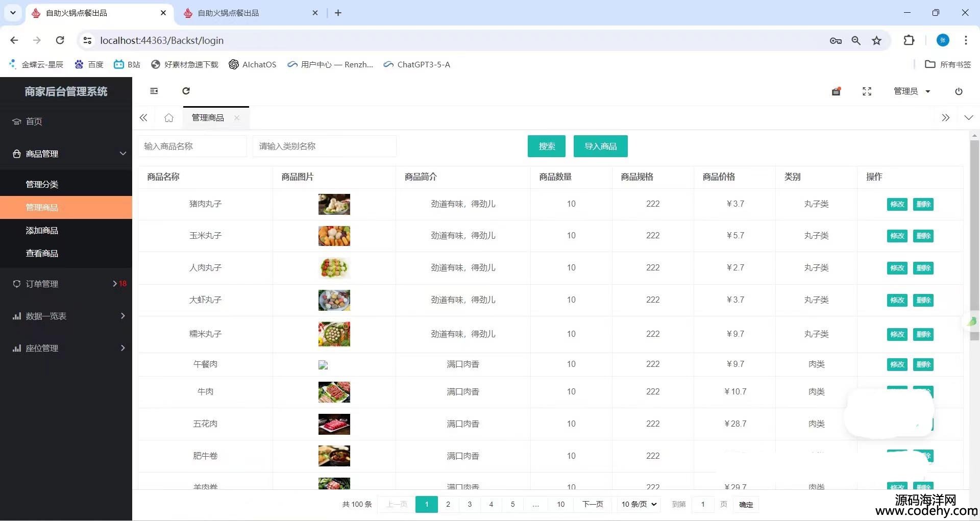Open the notification message icon in header

[836, 91]
